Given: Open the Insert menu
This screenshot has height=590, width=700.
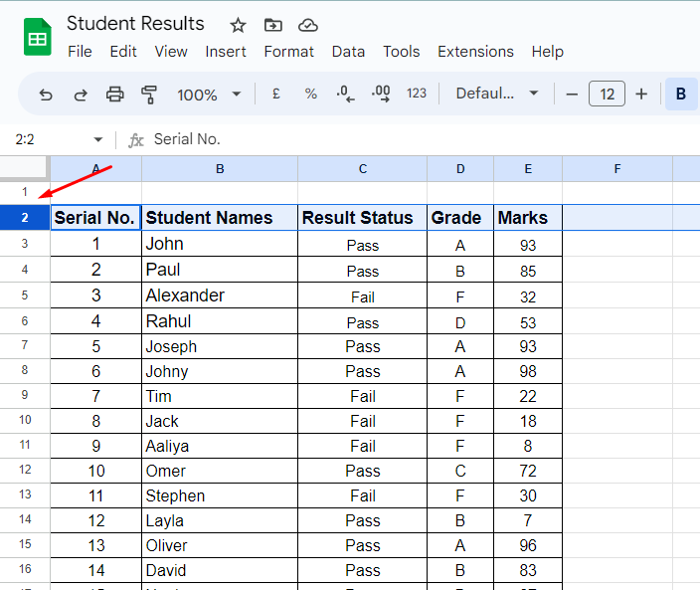Looking at the screenshot, I should (226, 52).
